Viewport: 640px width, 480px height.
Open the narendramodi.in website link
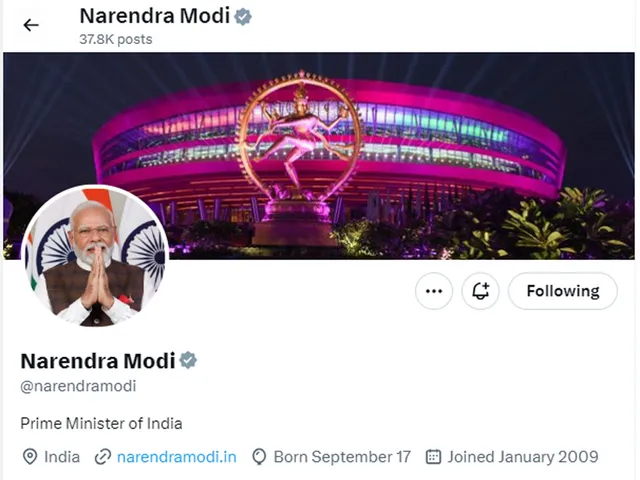pos(176,457)
